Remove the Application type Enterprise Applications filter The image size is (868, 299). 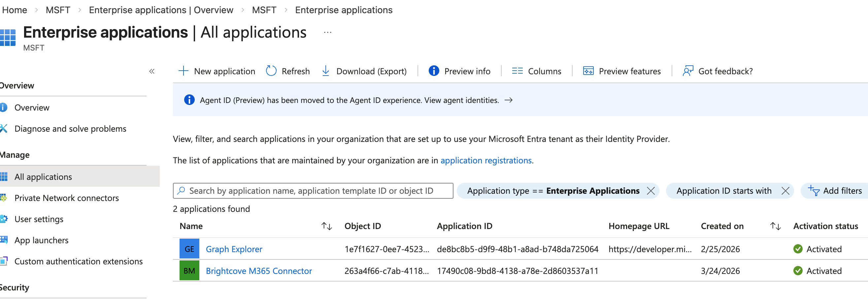tap(651, 191)
